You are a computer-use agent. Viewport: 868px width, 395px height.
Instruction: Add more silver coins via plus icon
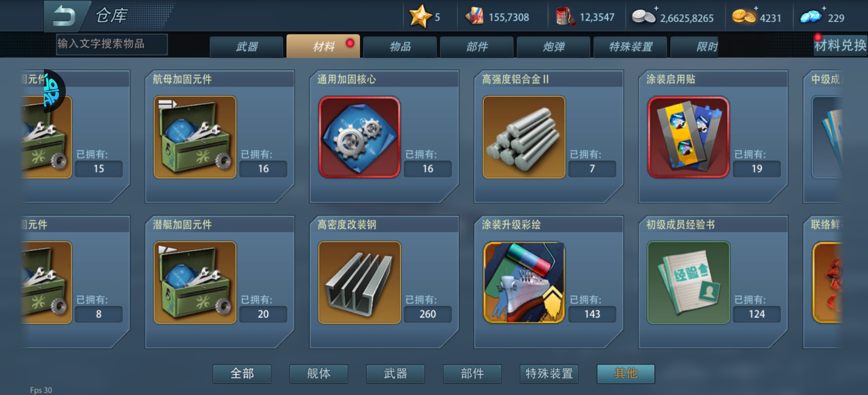(656, 8)
